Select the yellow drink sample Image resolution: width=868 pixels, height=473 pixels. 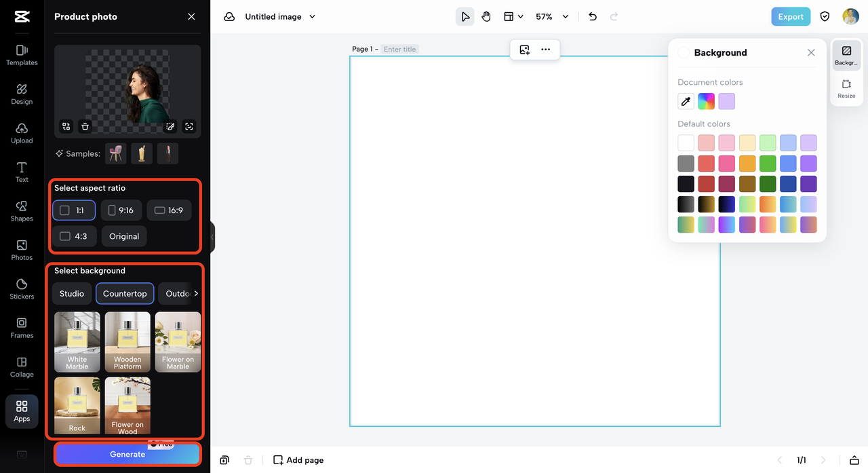142,153
